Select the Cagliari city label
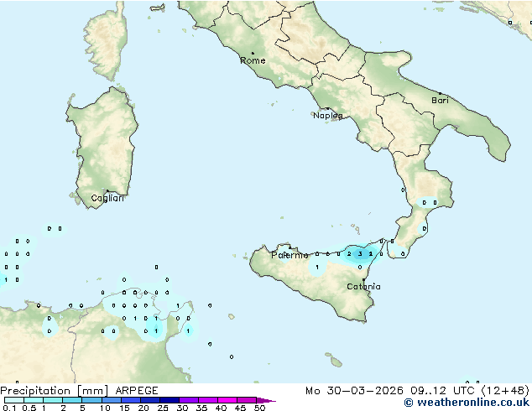532x411 pixels. click(x=107, y=198)
